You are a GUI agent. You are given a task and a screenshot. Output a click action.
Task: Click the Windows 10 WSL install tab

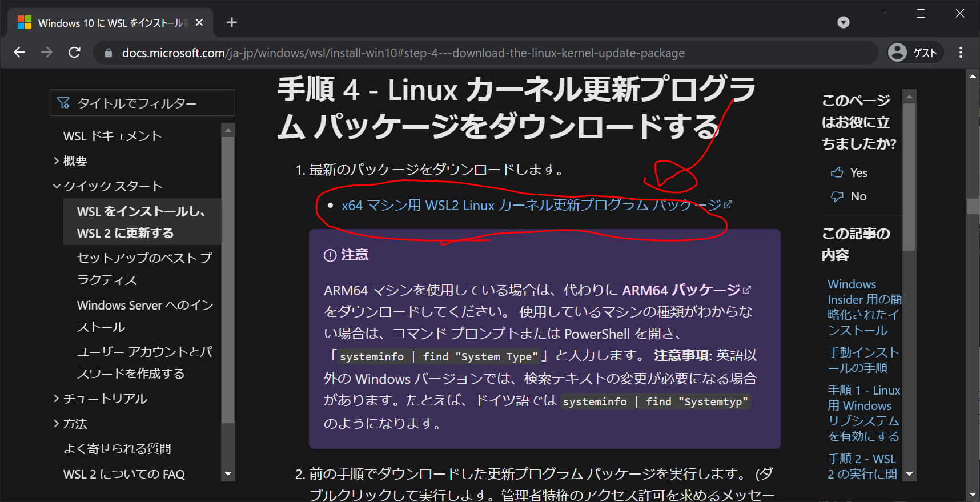click(x=110, y=23)
